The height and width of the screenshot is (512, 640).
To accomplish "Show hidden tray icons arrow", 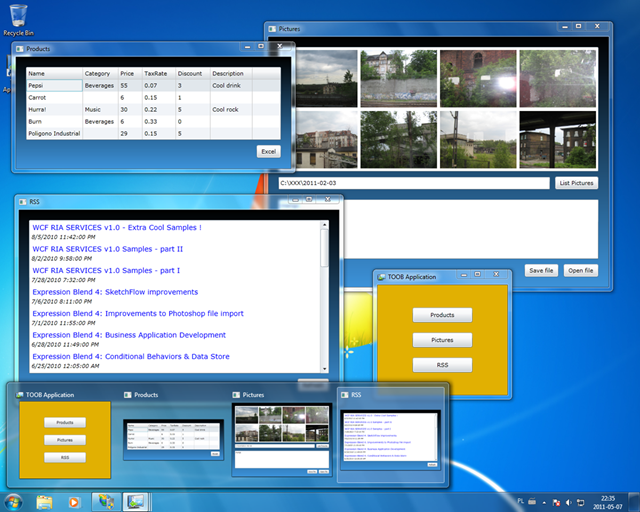I will point(544,503).
